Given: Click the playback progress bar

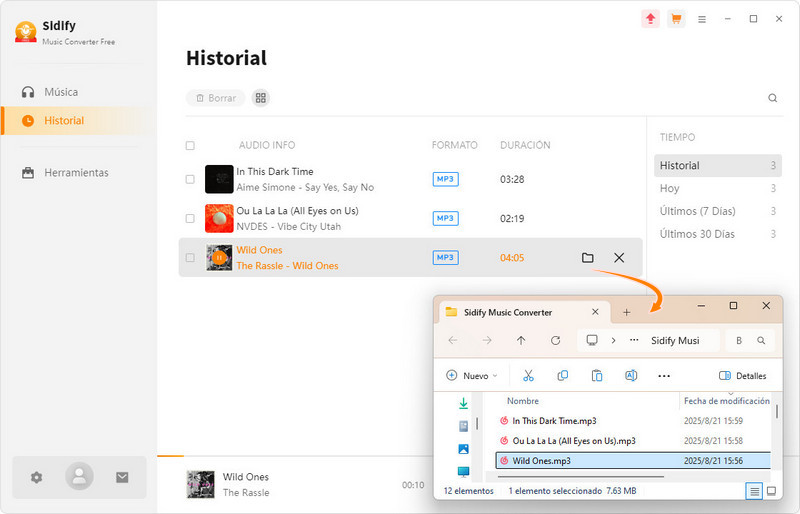Looking at the screenshot, I should [295, 456].
